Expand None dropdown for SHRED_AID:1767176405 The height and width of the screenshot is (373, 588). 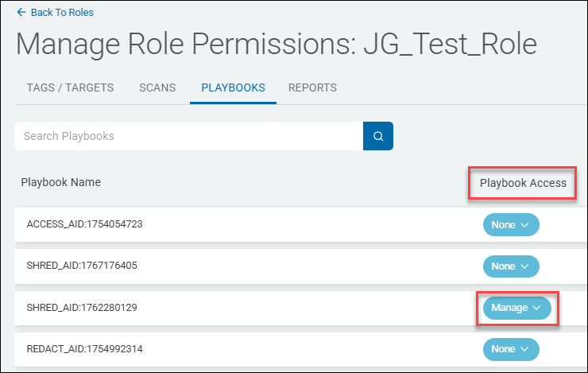(x=511, y=266)
